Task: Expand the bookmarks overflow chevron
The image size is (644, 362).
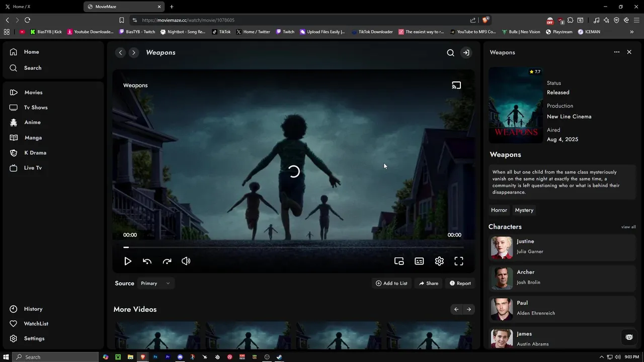Action: pyautogui.click(x=631, y=32)
